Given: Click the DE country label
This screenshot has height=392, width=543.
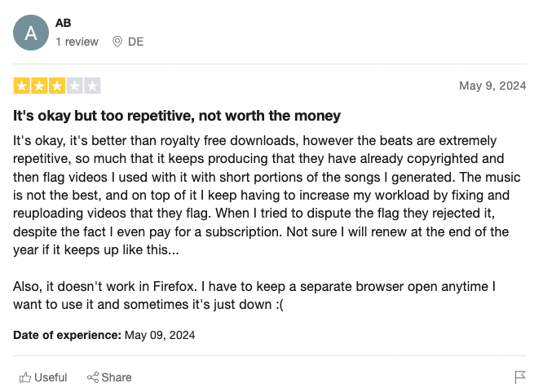Looking at the screenshot, I should [135, 42].
